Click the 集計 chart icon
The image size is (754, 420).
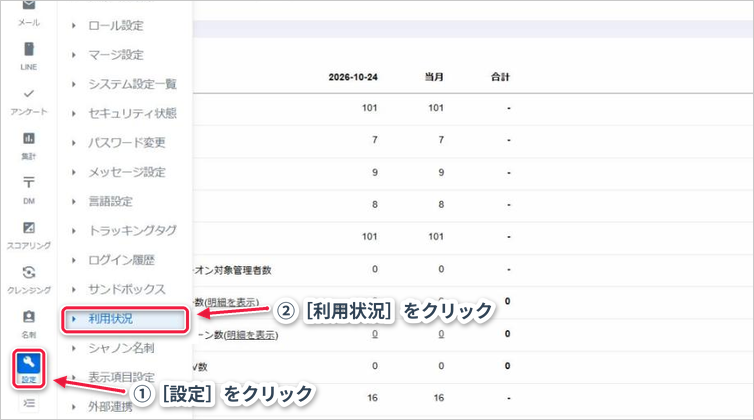point(29,139)
